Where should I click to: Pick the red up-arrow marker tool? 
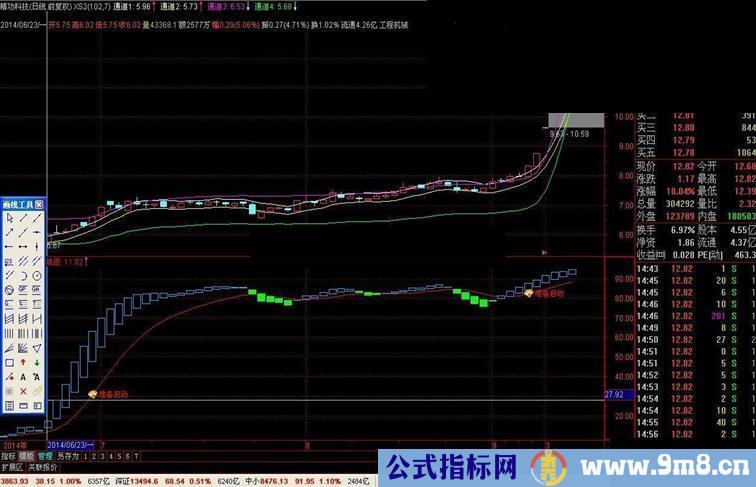(23, 362)
